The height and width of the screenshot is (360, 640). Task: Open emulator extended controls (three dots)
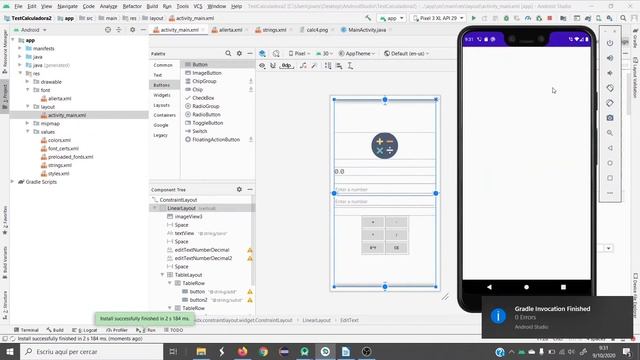610,193
